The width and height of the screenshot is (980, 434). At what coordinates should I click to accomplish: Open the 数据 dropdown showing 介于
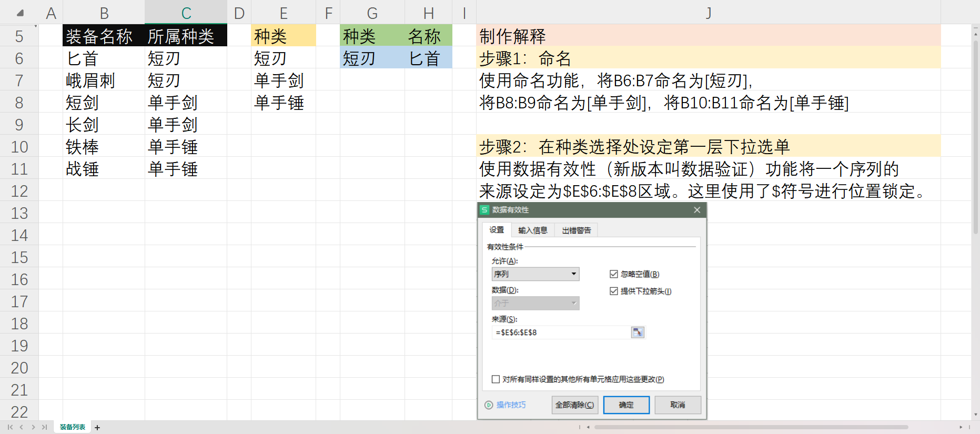(x=535, y=304)
